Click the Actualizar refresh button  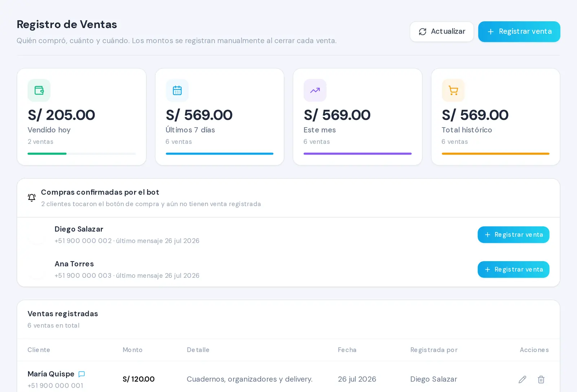point(442,32)
